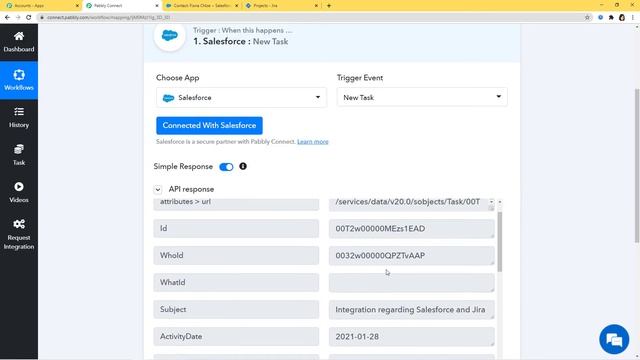The image size is (640, 360).
Task: Click the attributes > url value field
Action: tap(411, 204)
